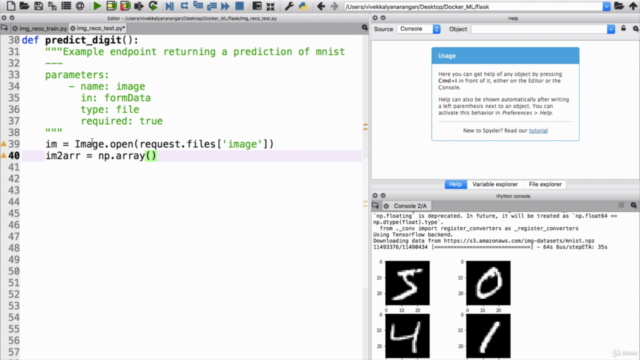Step return debugger icon
640x360 pixels.
[212, 6]
